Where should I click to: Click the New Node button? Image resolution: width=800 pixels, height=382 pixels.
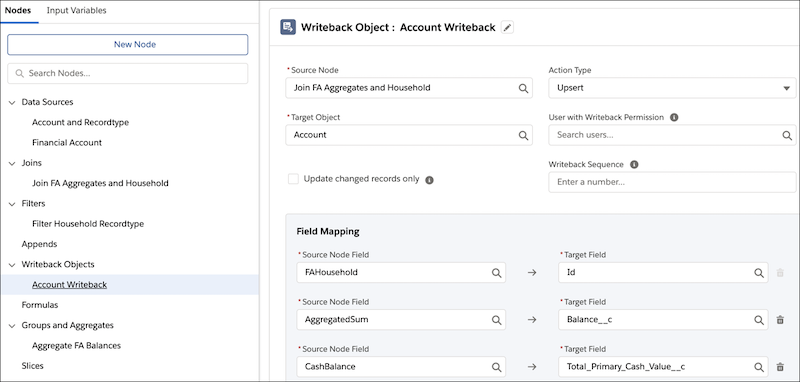click(128, 44)
